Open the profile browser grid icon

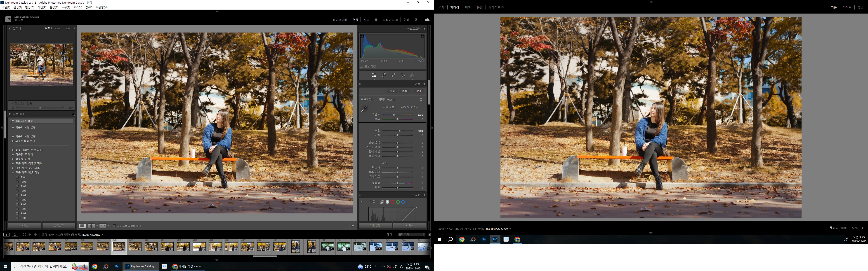point(421,100)
